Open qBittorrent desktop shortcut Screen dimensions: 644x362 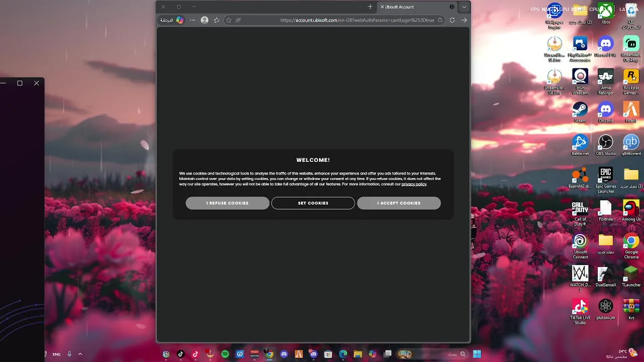pos(631,145)
